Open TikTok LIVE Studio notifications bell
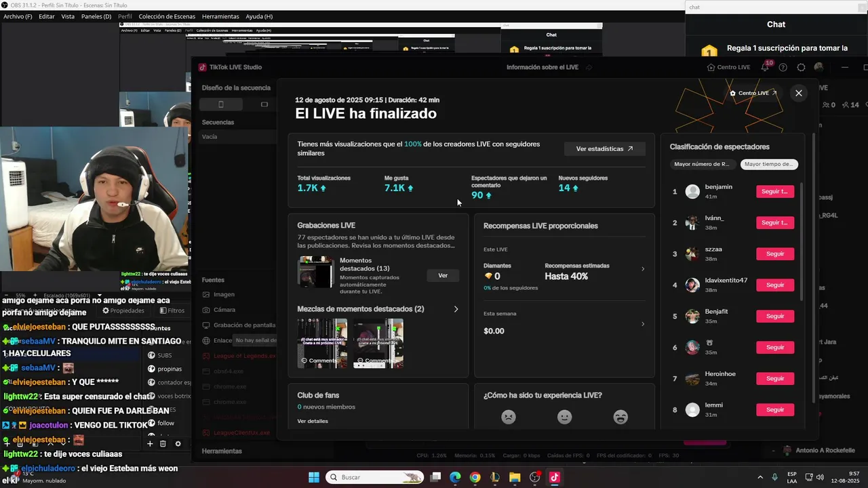 765,67
